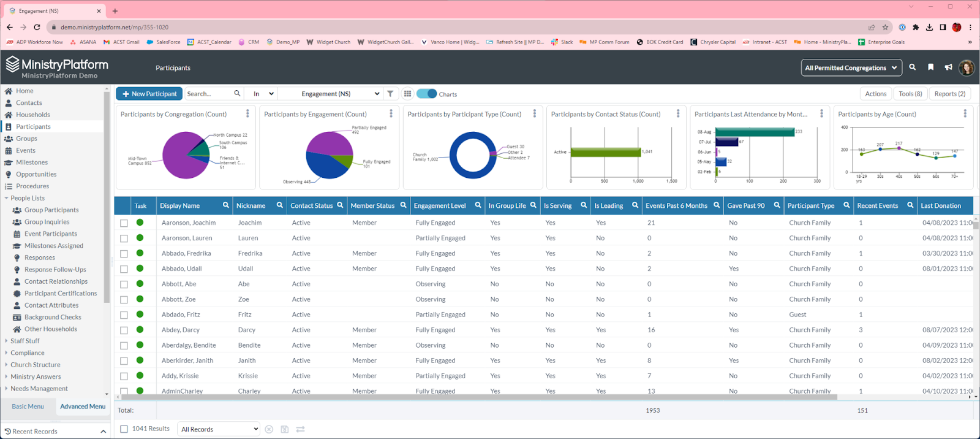Click the filter funnel icon
980x439 pixels.
[390, 94]
